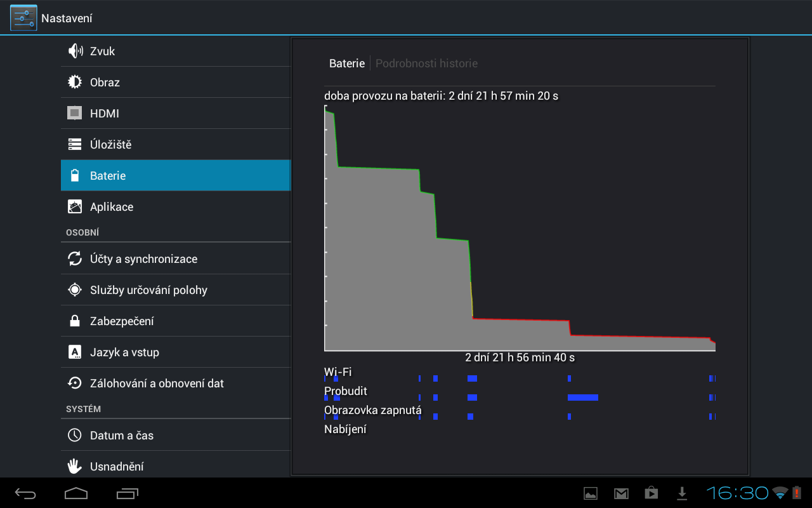
Task: Tap Gmail notification icon in status bar
Action: 620,493
